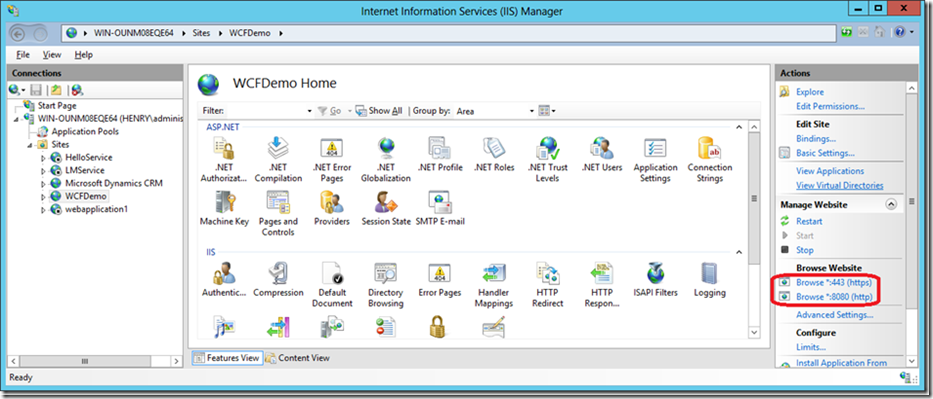Switch to Content View tab
This screenshot has width=933, height=399.
[x=298, y=358]
